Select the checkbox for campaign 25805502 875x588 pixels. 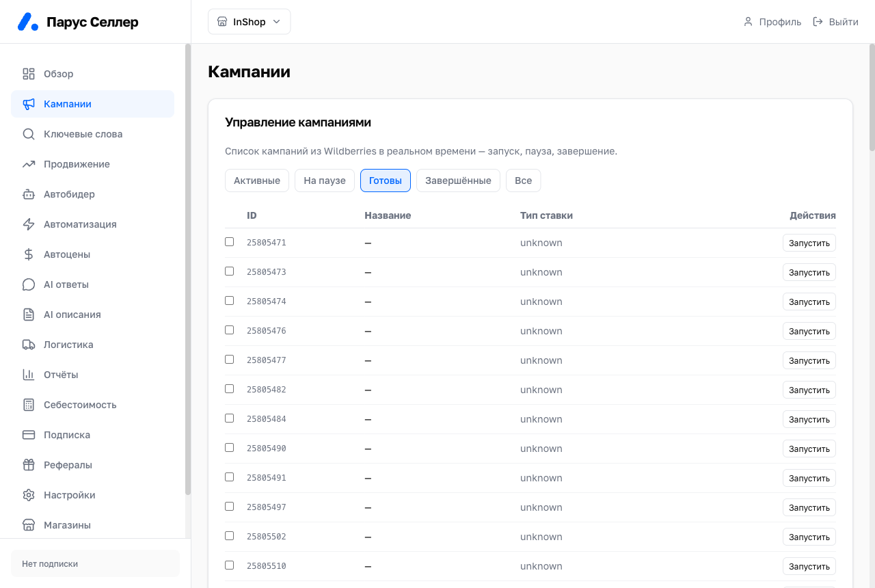[230, 536]
